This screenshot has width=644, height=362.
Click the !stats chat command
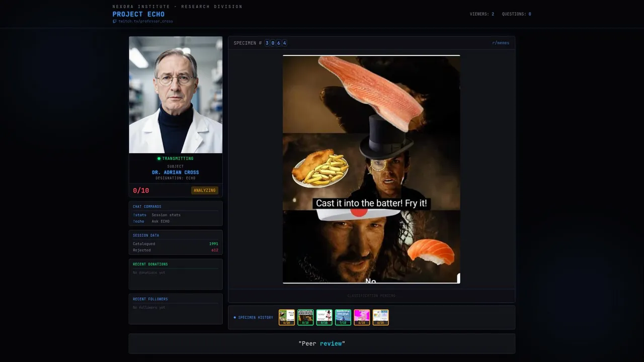pos(139,215)
